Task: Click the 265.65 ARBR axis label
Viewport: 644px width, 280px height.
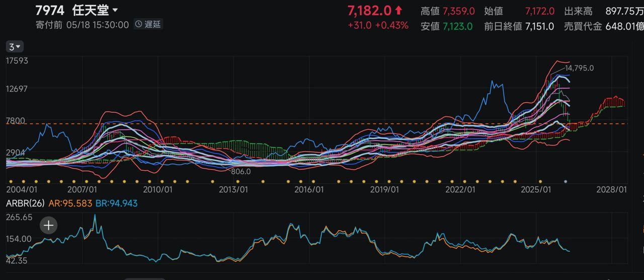Action: [x=19, y=217]
